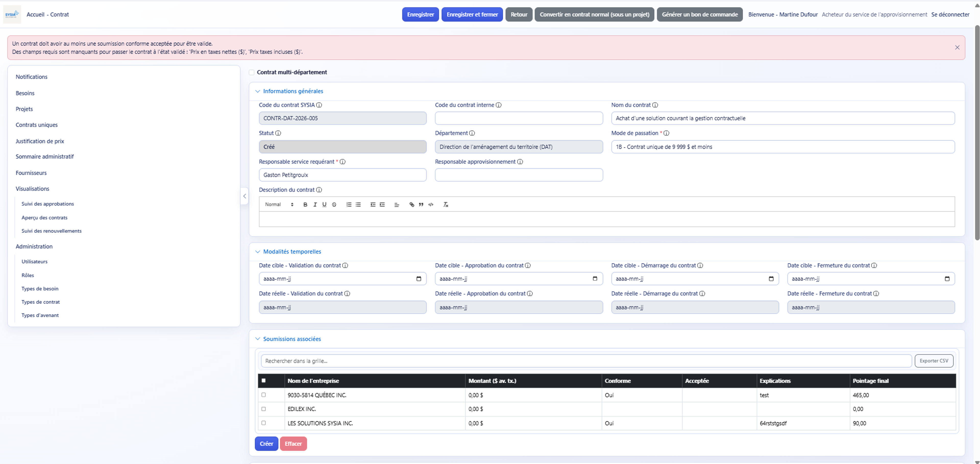Open calendar for Date cible Approbation du contrat
The image size is (980, 464).
(x=595, y=279)
